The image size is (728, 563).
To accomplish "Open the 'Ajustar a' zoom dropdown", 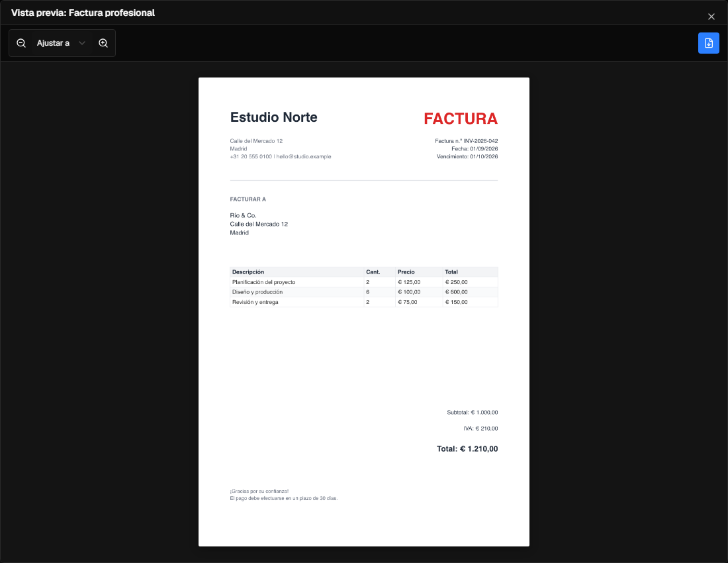I will pos(61,43).
